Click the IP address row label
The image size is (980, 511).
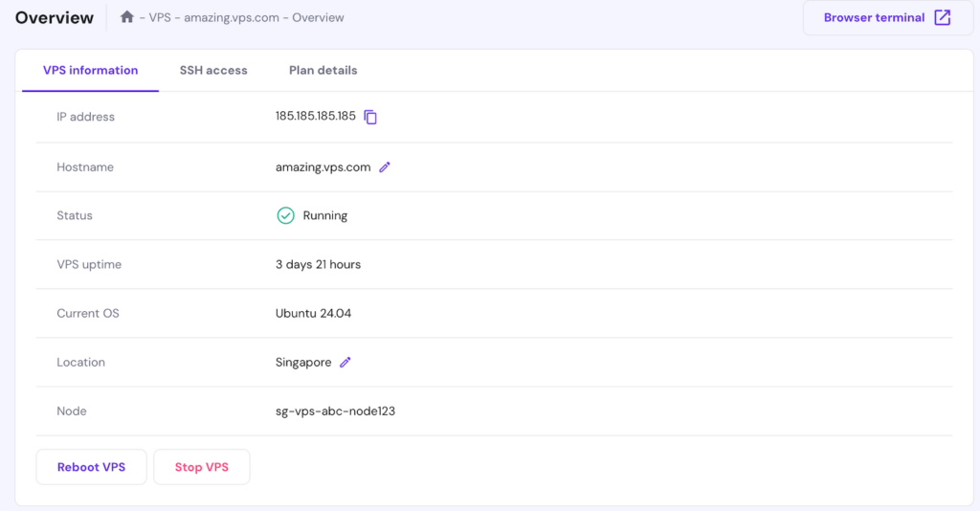85,117
